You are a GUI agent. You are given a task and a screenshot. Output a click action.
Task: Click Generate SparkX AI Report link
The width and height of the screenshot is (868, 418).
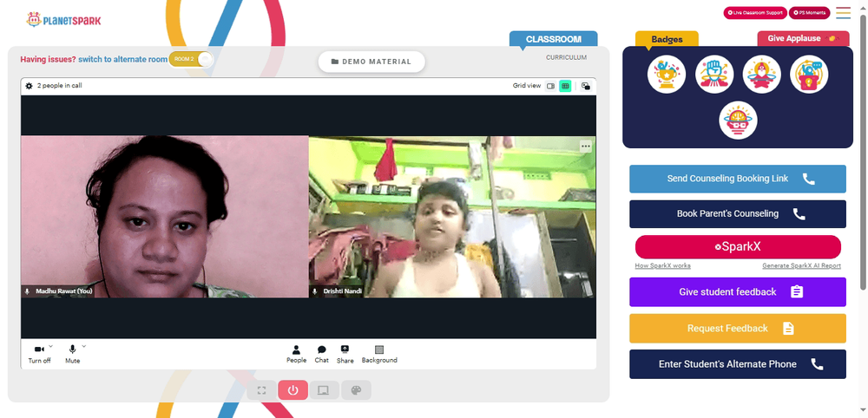801,266
